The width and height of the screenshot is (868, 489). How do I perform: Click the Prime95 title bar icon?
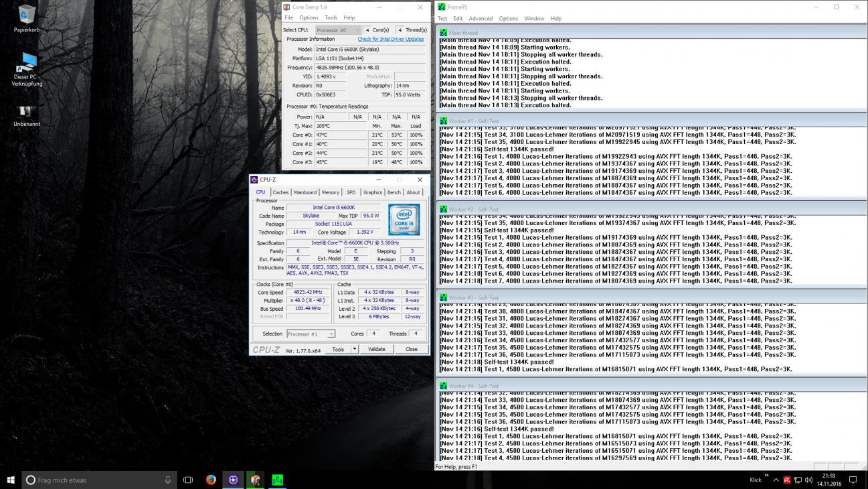pyautogui.click(x=441, y=7)
